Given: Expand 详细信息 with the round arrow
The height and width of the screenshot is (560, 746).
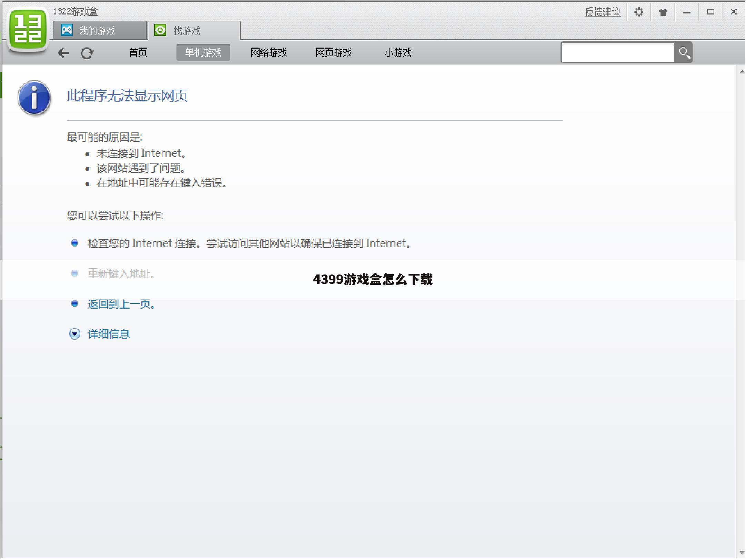Looking at the screenshot, I should (x=74, y=334).
